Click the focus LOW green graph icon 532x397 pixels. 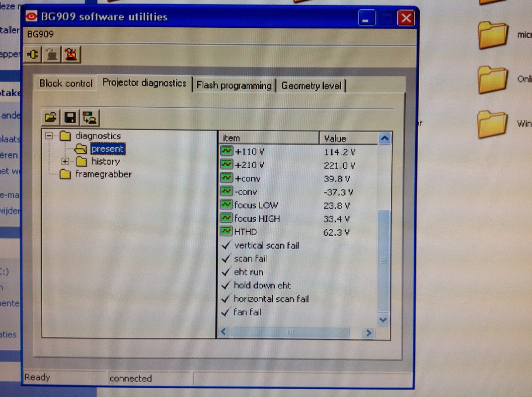pyautogui.click(x=227, y=204)
